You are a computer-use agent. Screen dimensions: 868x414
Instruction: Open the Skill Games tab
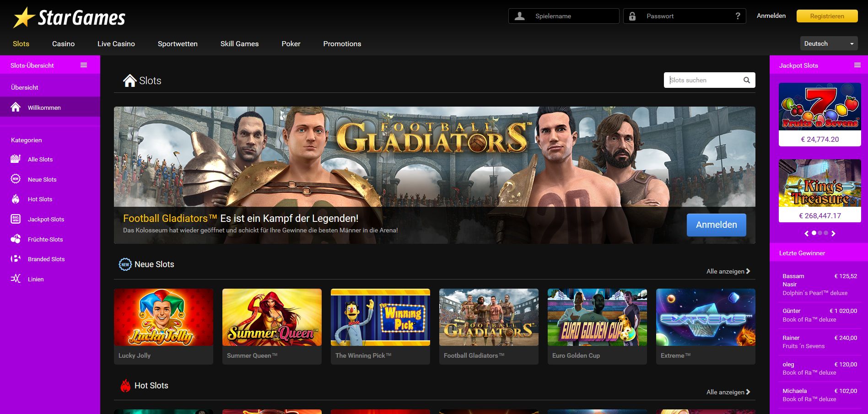(x=239, y=43)
